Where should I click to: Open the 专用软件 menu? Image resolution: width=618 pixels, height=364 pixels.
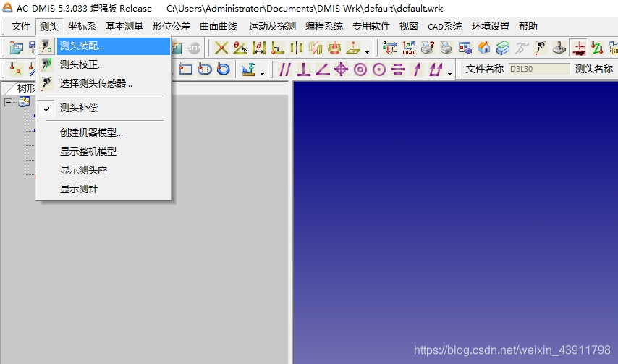[x=371, y=26]
